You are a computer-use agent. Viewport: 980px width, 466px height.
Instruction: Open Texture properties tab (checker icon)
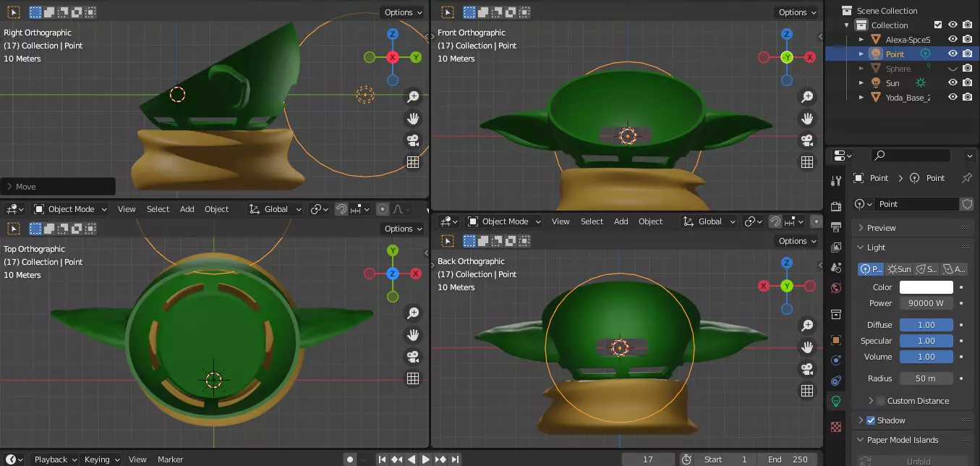pyautogui.click(x=836, y=427)
